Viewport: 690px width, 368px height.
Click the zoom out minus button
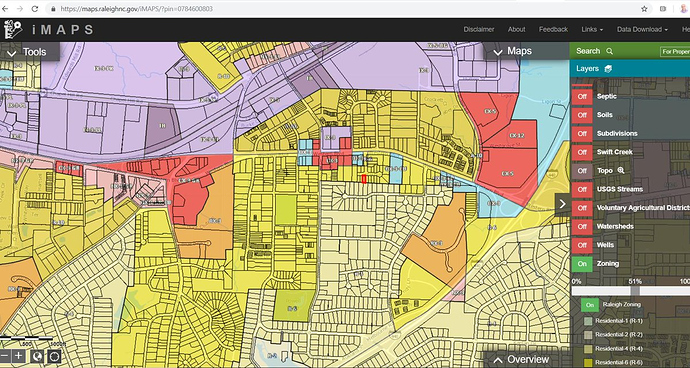tap(5, 356)
